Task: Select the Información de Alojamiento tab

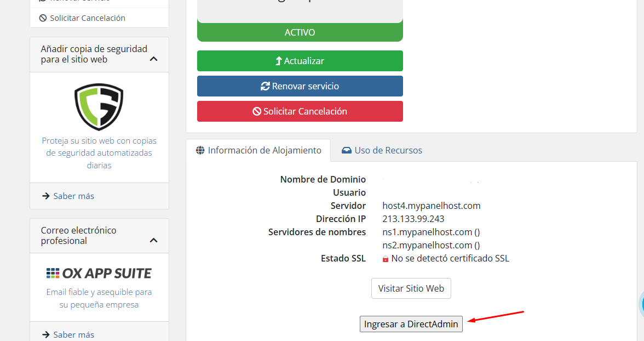Action: coord(258,150)
